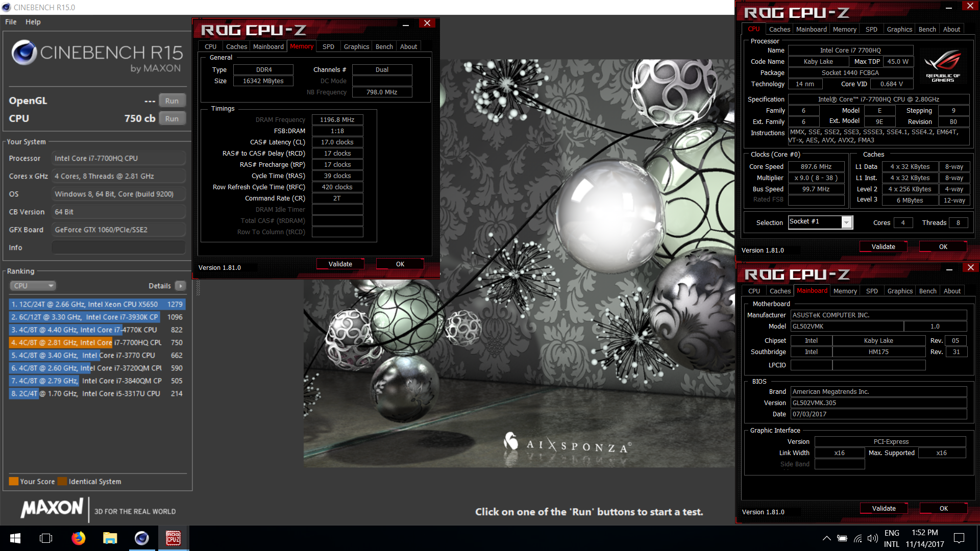Click Validate in CPU tab CPU-Z window
The height and width of the screenshot is (551, 980).
pyautogui.click(x=883, y=246)
